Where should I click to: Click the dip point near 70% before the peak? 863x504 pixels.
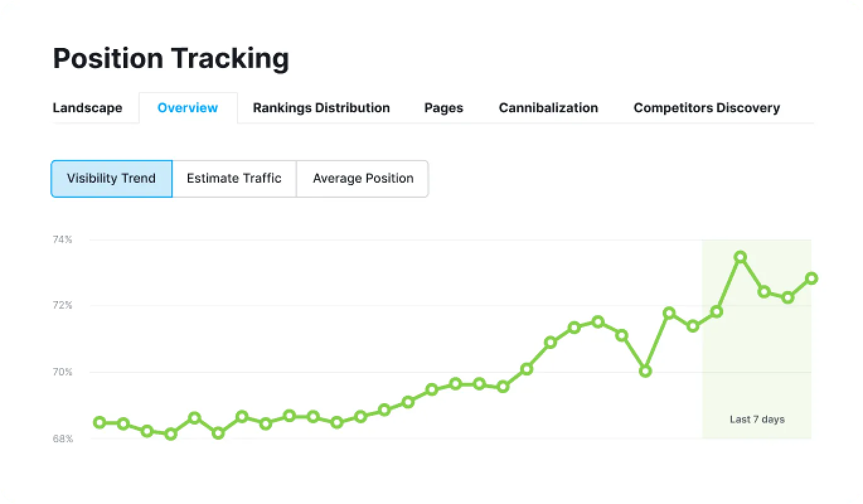coord(644,372)
